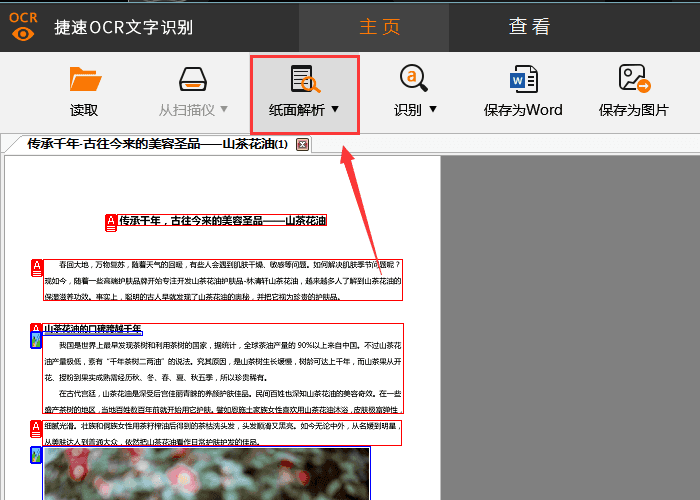Viewport: 700px width, 500px height.
Task: Click the 保存为Word document icon
Action: point(524,79)
